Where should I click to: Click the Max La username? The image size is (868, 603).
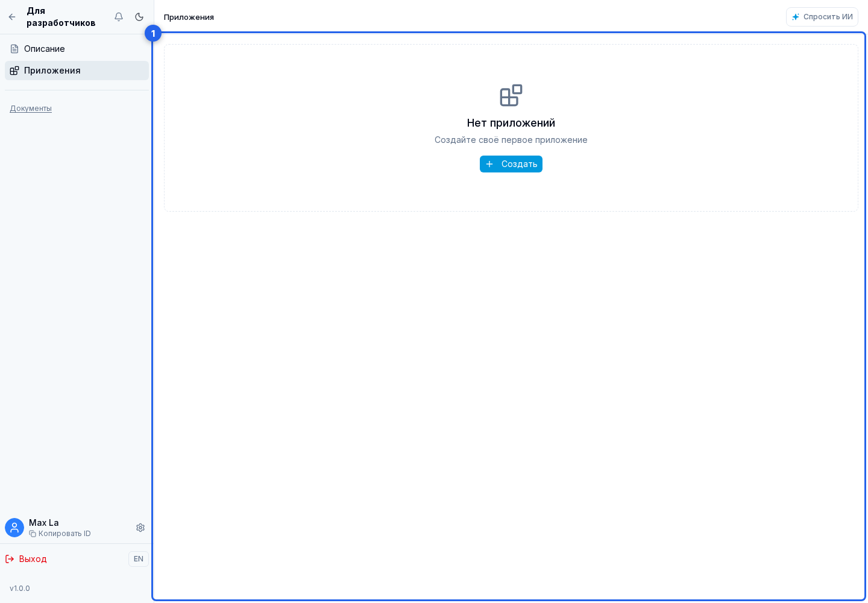pos(44,523)
